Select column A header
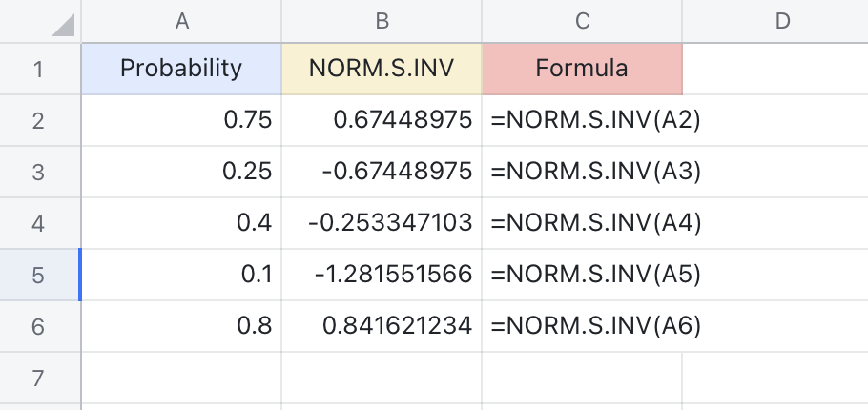868x410 pixels. point(181,21)
